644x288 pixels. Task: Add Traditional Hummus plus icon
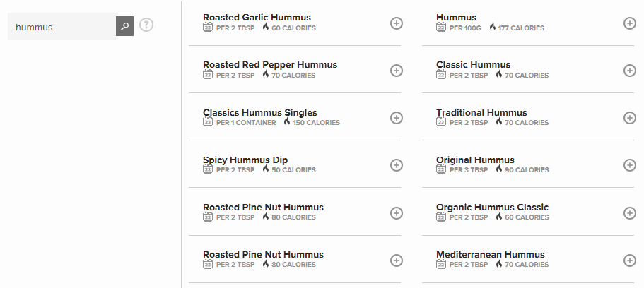click(x=630, y=118)
